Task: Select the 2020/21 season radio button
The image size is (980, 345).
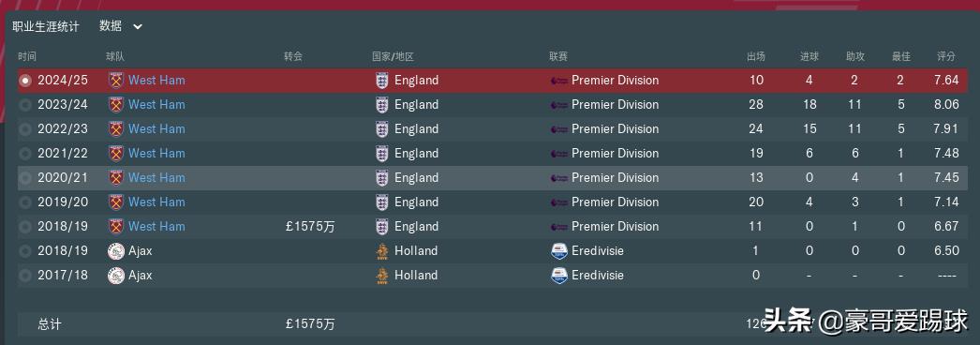Action: pyautogui.click(x=25, y=177)
